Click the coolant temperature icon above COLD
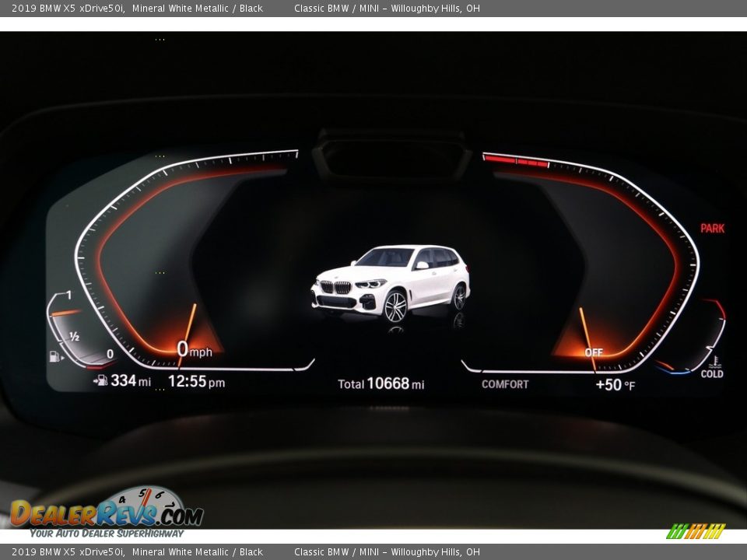747x560 pixels. (x=714, y=362)
